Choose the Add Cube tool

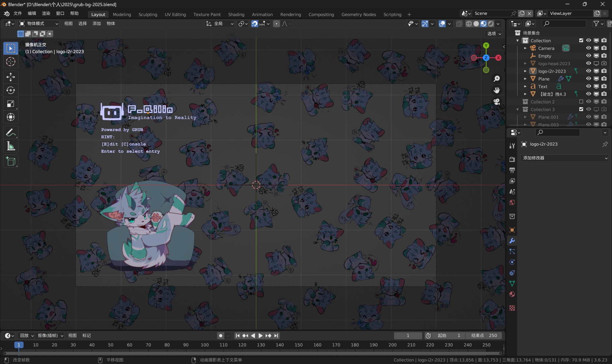point(10,161)
